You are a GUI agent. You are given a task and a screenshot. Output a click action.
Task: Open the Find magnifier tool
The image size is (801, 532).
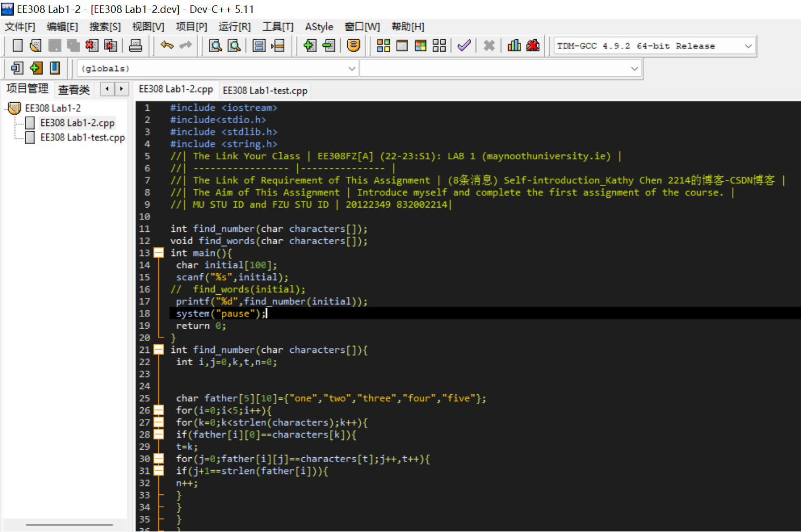[x=215, y=46]
